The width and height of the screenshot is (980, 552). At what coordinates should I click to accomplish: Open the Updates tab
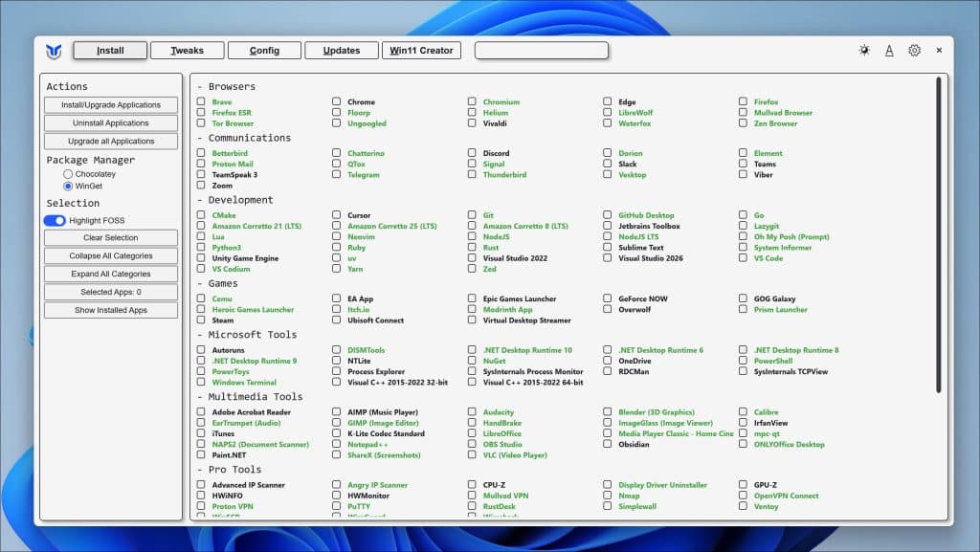pos(342,51)
